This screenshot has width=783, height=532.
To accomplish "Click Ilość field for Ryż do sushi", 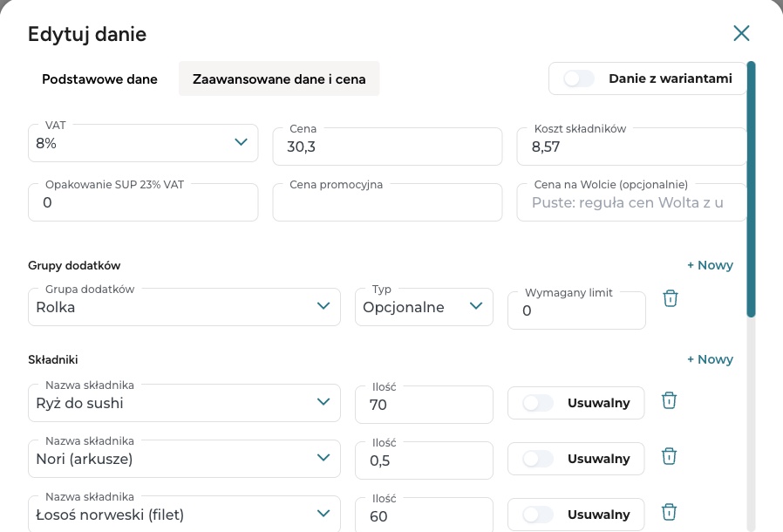I will [424, 404].
